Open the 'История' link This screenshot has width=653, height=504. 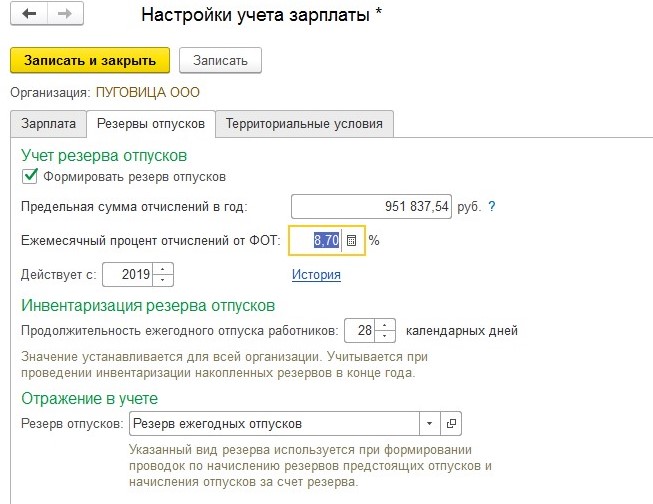coord(316,274)
